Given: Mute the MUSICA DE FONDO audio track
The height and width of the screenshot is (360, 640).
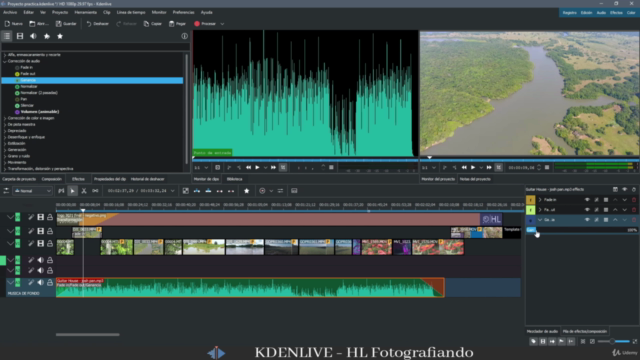Looking at the screenshot, I should [40, 282].
